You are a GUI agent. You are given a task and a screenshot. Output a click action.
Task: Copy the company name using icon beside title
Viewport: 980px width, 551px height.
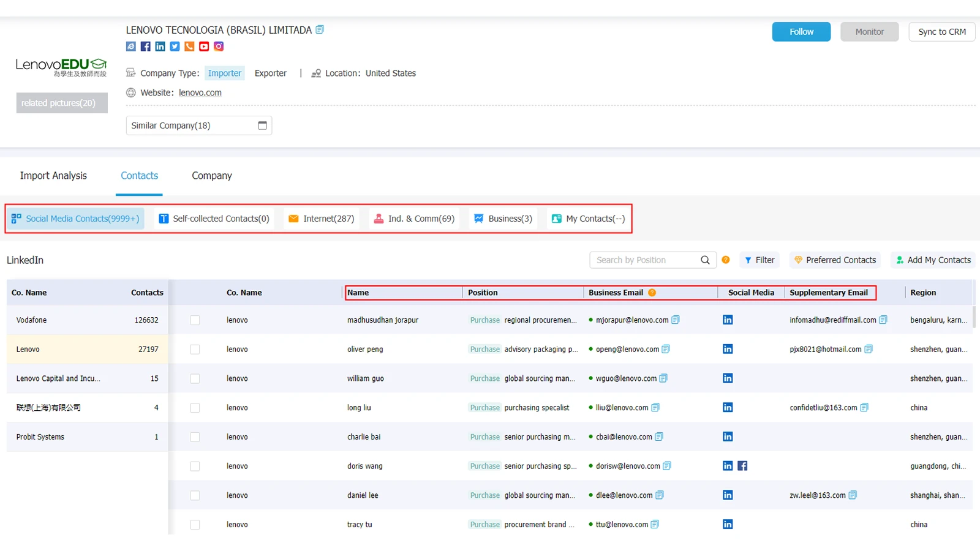coord(320,29)
